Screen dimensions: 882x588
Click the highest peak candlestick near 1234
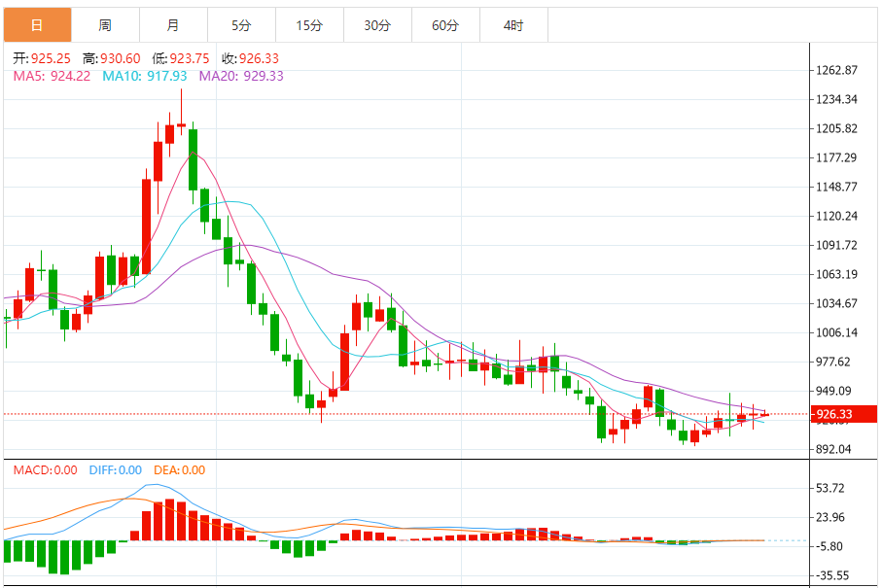(x=181, y=124)
